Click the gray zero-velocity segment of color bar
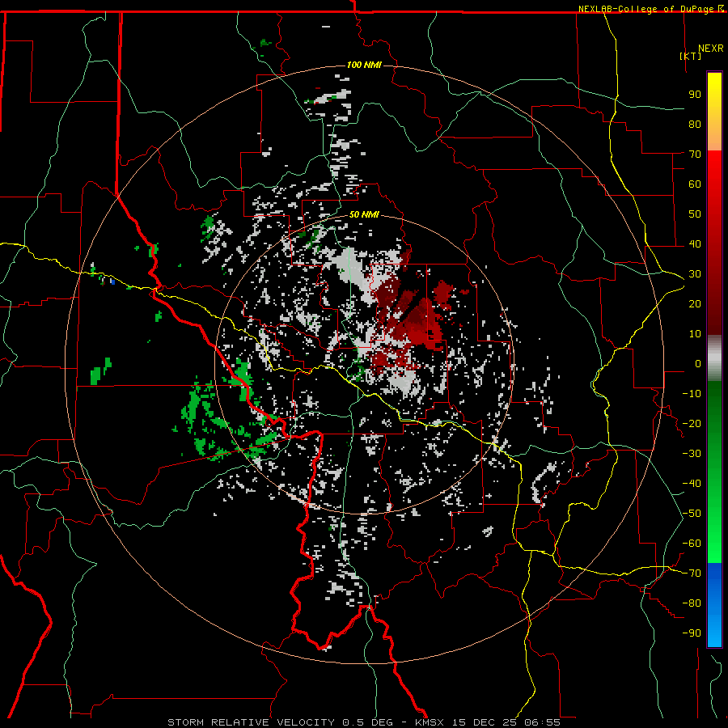The height and width of the screenshot is (728, 728). [x=714, y=358]
